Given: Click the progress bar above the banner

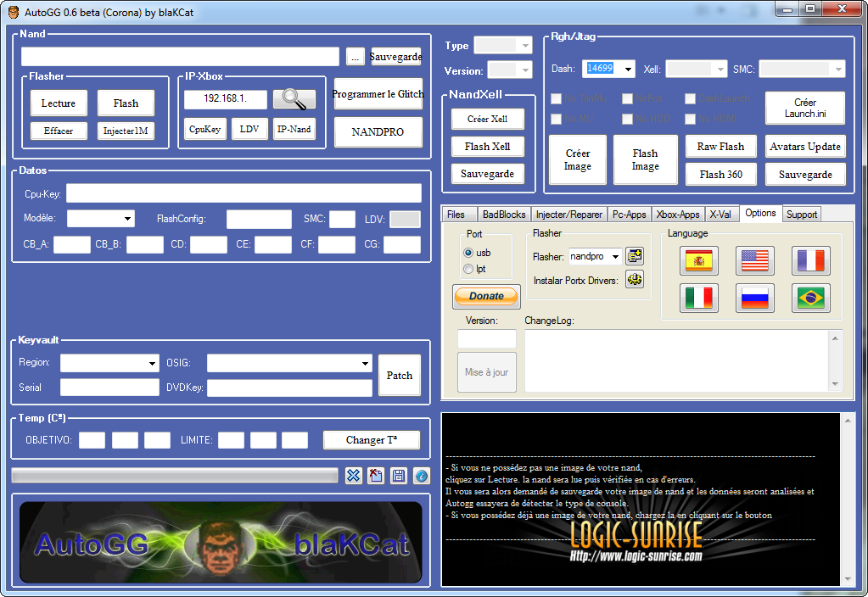Looking at the screenshot, I should [x=175, y=476].
